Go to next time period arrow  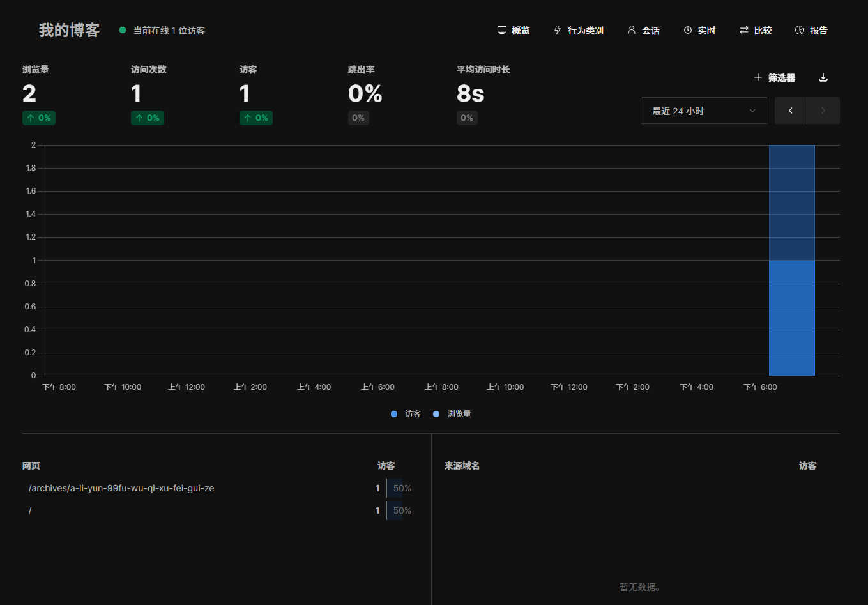point(823,111)
